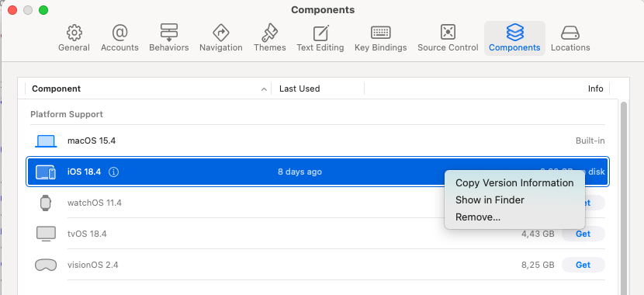This screenshot has height=295, width=644.
Task: Switch to the Locations drive icon
Action: pos(570,33)
